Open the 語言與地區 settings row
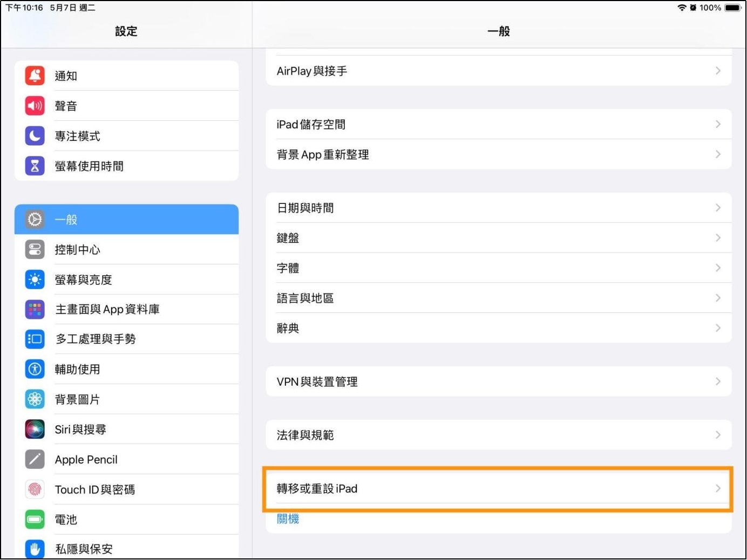The height and width of the screenshot is (560, 747). pos(498,298)
